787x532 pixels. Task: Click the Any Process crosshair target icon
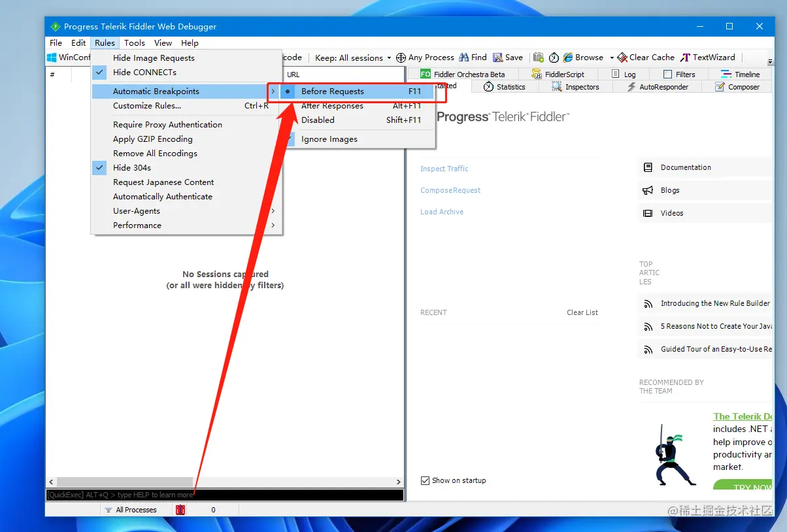(x=401, y=58)
